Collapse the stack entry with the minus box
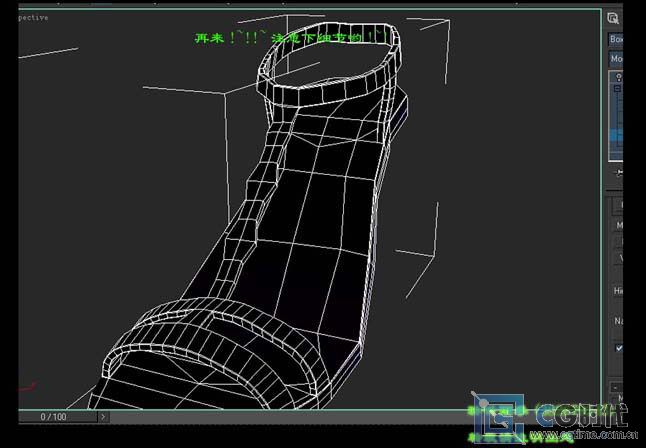The width and height of the screenshot is (646, 448). 617,89
